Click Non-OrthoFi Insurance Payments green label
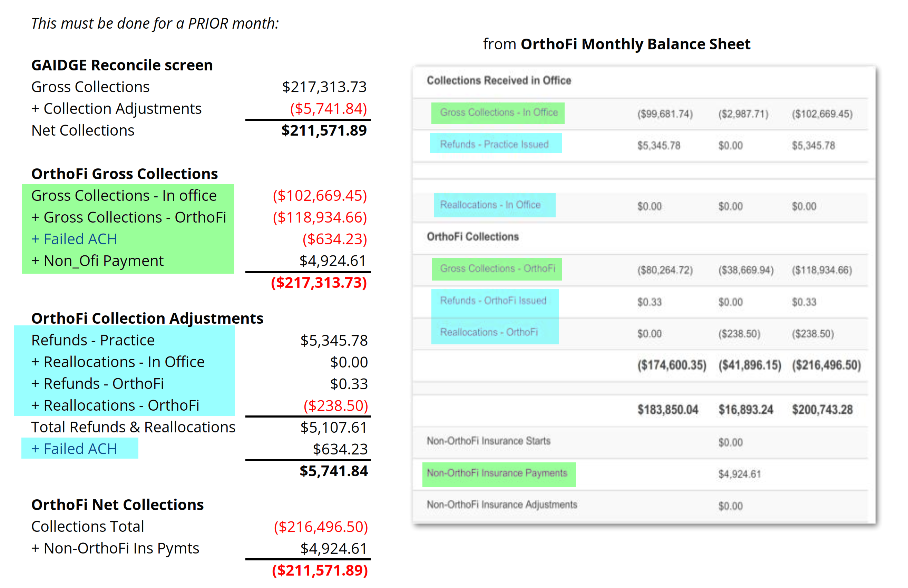 click(x=497, y=473)
